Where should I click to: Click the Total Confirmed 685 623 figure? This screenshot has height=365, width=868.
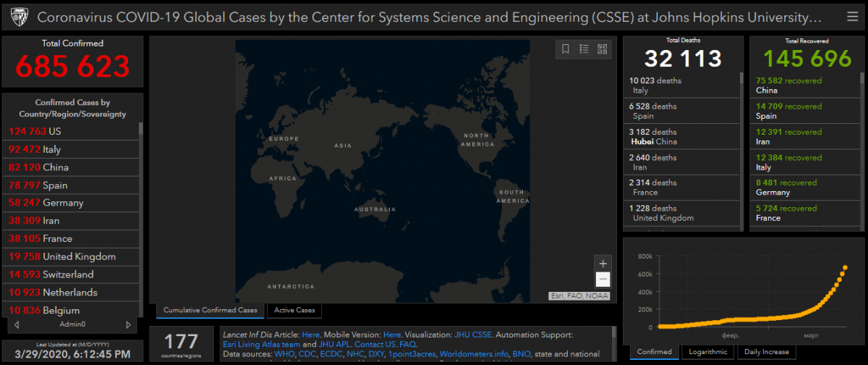coord(72,67)
